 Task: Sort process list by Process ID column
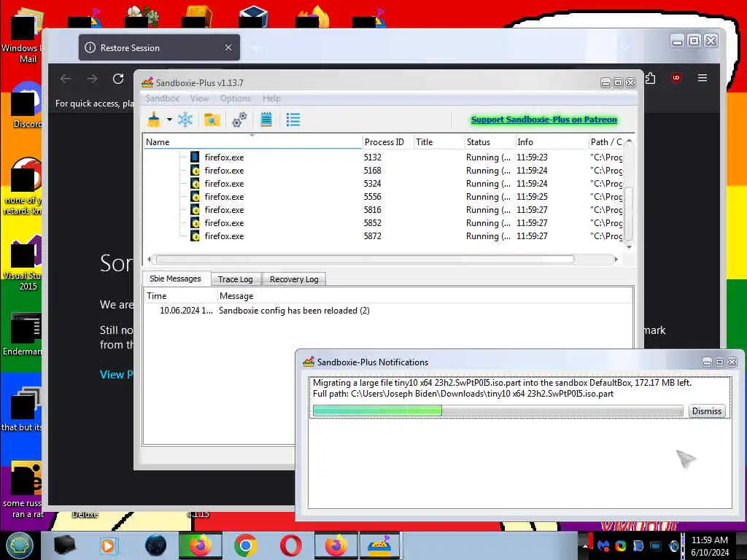387,142
